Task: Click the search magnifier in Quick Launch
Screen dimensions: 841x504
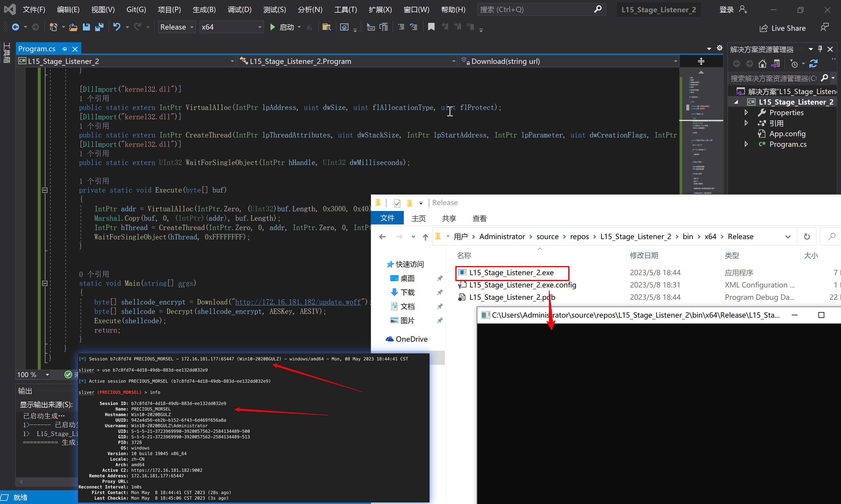Action: tap(597, 9)
